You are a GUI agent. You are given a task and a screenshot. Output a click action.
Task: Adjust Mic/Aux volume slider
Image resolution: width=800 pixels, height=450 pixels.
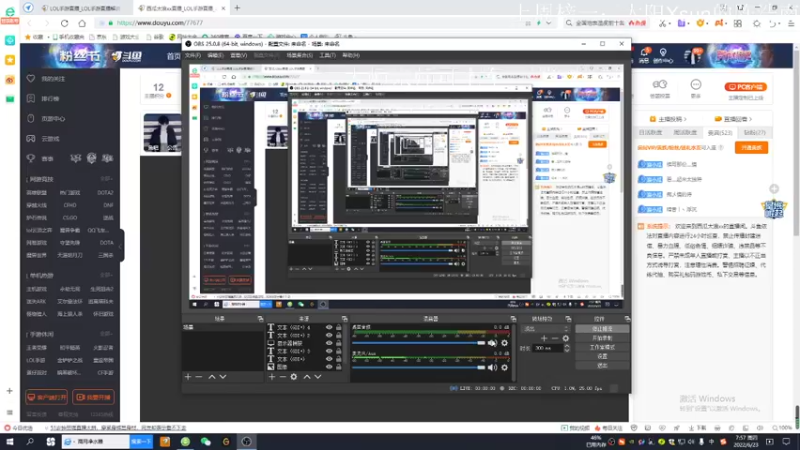coord(418,367)
